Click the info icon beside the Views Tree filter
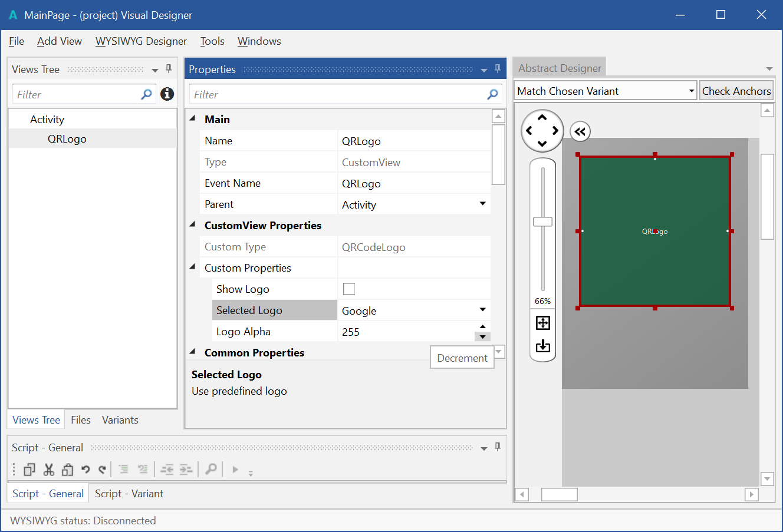Viewport: 783px width, 532px height. point(167,94)
